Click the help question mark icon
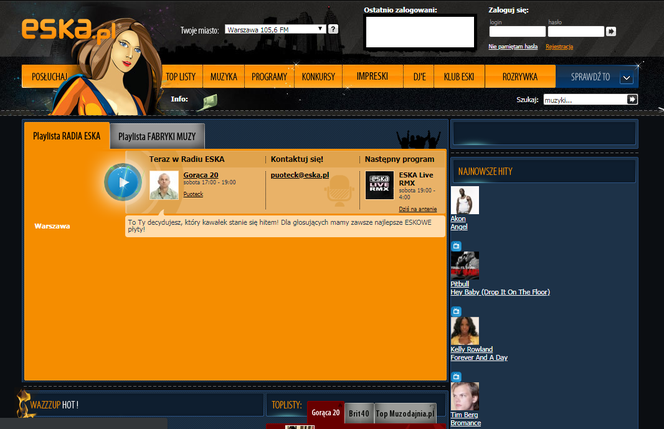Screen dimensions: 664x429 point(333,29)
